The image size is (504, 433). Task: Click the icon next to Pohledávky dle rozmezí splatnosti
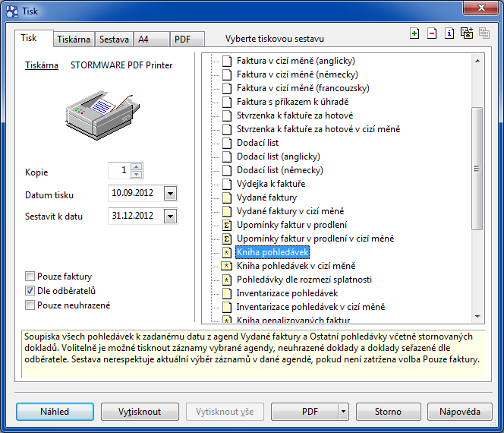pos(226,280)
